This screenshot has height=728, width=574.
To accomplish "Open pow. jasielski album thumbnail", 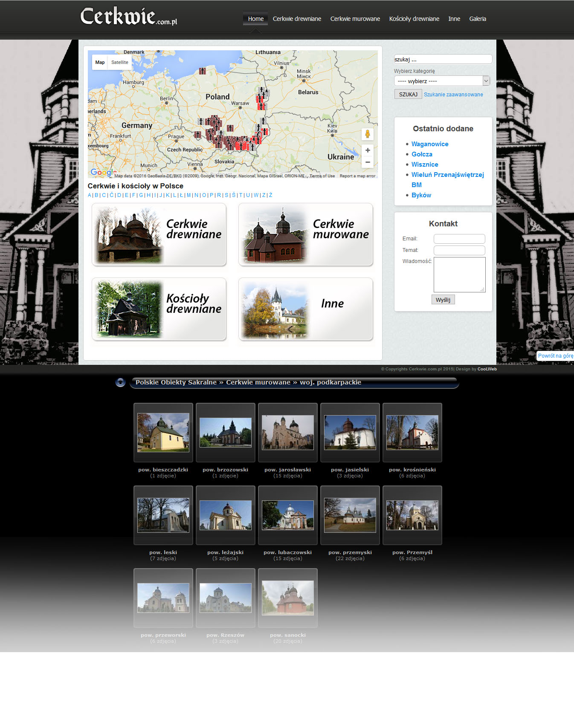I will pos(350,432).
